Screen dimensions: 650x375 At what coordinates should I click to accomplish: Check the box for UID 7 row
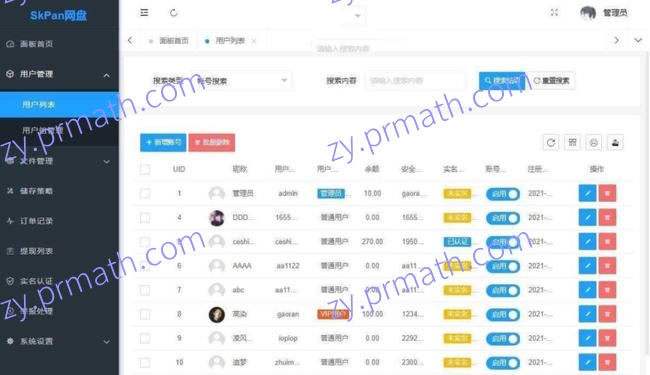[x=145, y=290]
